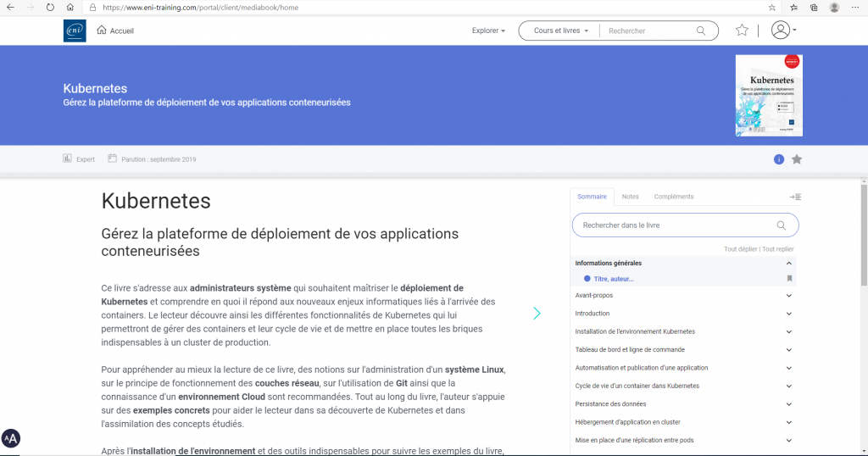Screen dimensions: 868x456
Task: Open browser settings and more menu
Action: 855,8
